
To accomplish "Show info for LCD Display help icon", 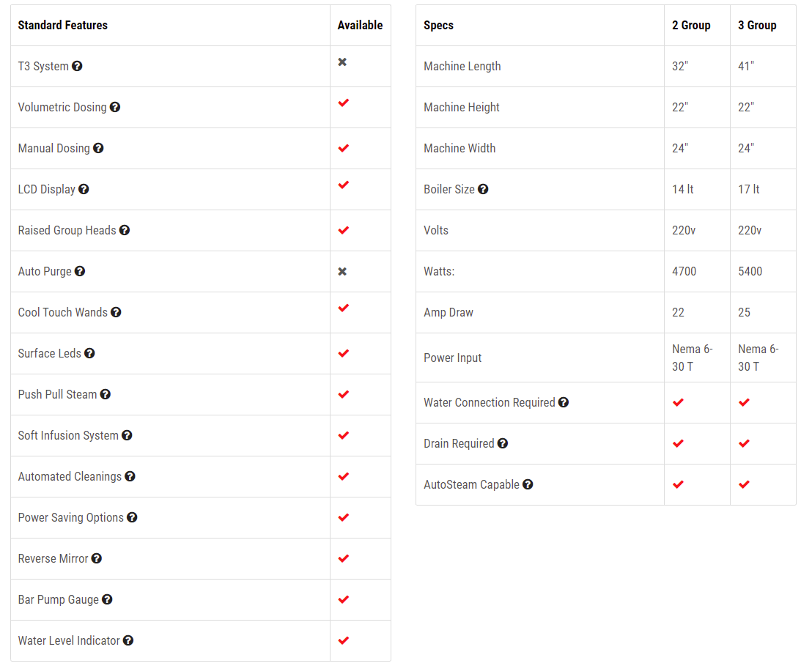I will click(x=84, y=190).
